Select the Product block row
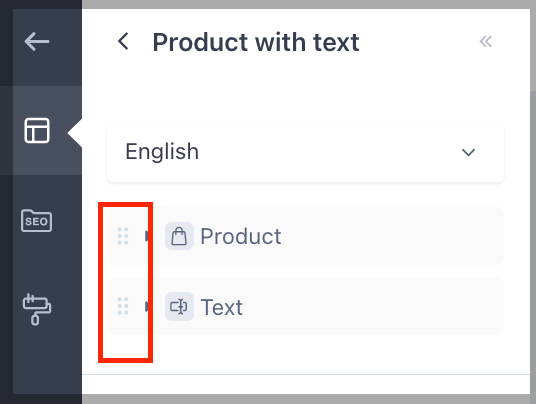Screen dimensions: 536x404 (305, 236)
